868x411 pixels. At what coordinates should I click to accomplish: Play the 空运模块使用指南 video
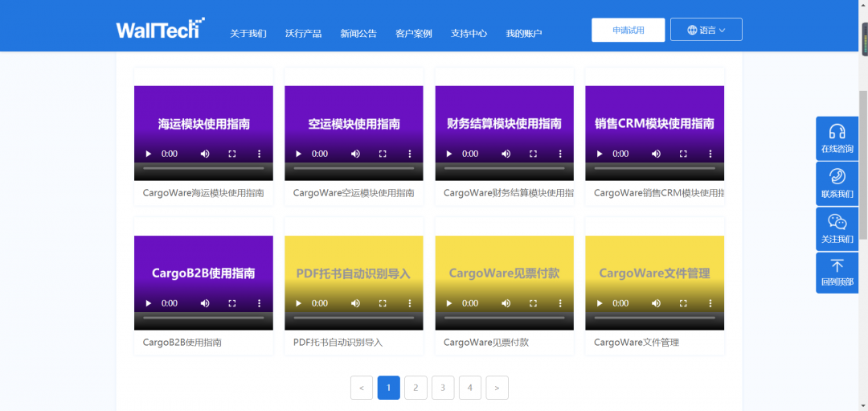[299, 154]
